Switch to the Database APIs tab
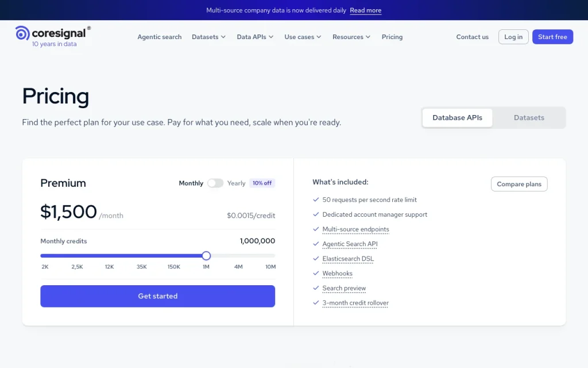Screen dimensions: 588x368 [x=457, y=117]
